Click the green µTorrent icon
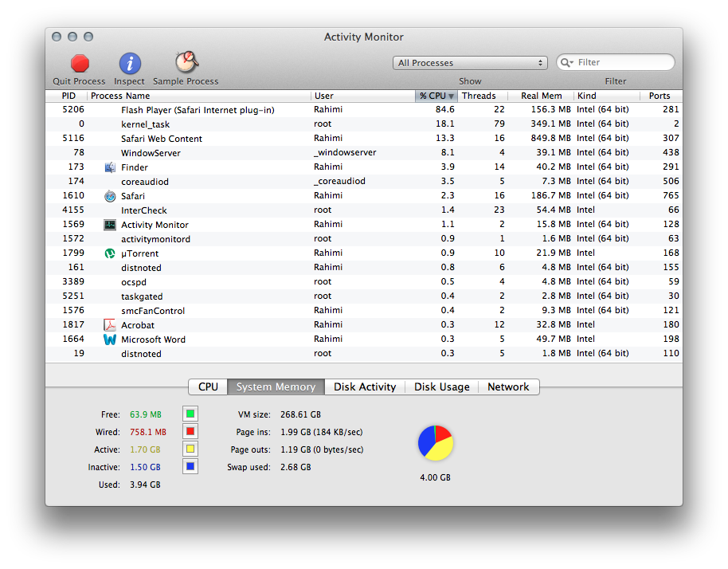 (110, 253)
